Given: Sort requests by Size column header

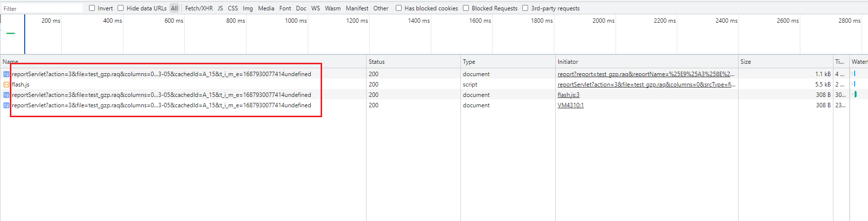Looking at the screenshot, I should [745, 62].
